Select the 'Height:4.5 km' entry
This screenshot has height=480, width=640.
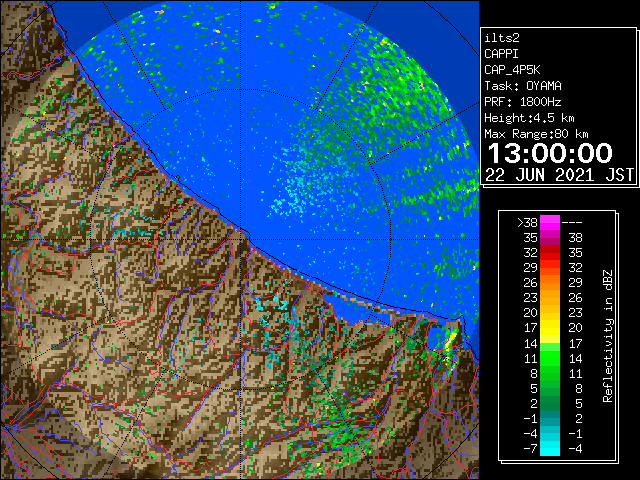point(529,118)
